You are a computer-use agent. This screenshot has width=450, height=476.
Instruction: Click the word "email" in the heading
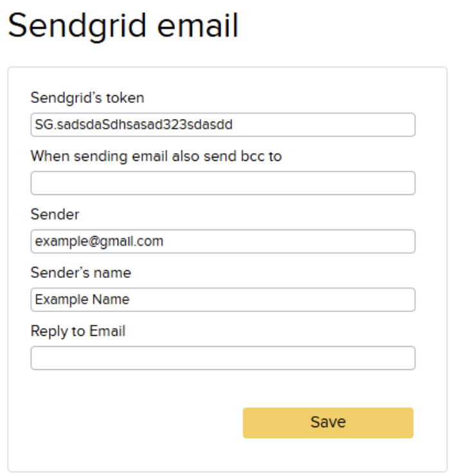(202, 27)
